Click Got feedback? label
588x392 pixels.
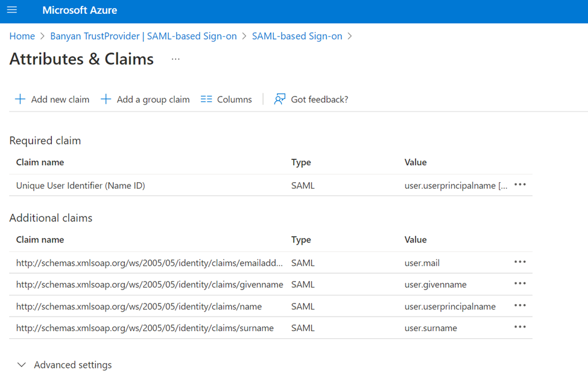click(320, 100)
